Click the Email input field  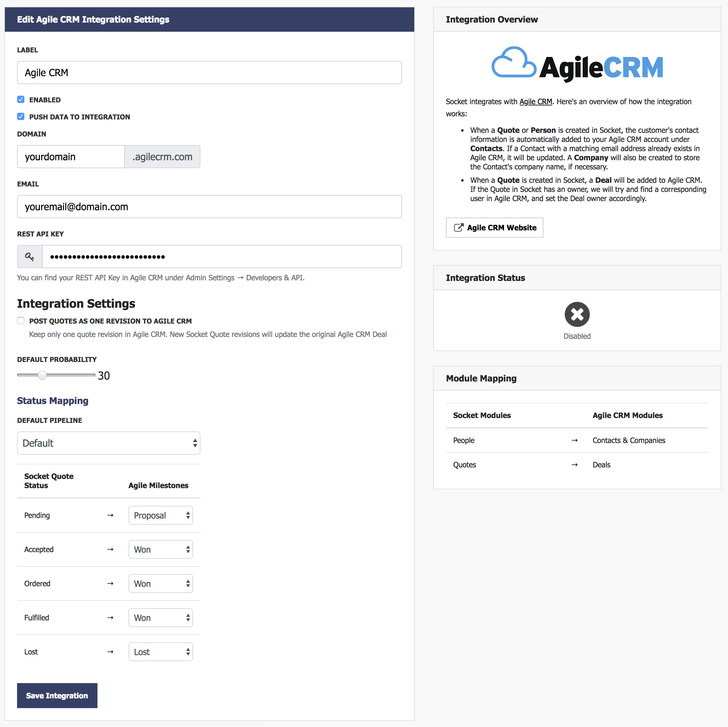tap(209, 207)
